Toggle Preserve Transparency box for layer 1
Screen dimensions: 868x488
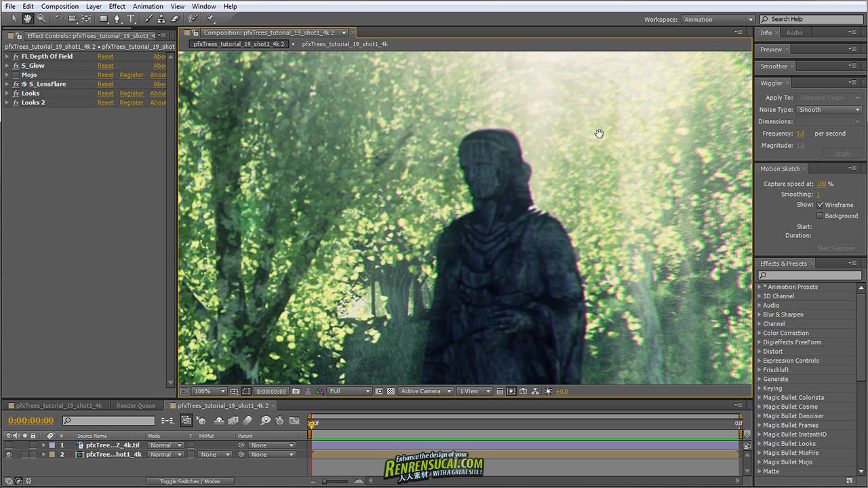(x=191, y=445)
